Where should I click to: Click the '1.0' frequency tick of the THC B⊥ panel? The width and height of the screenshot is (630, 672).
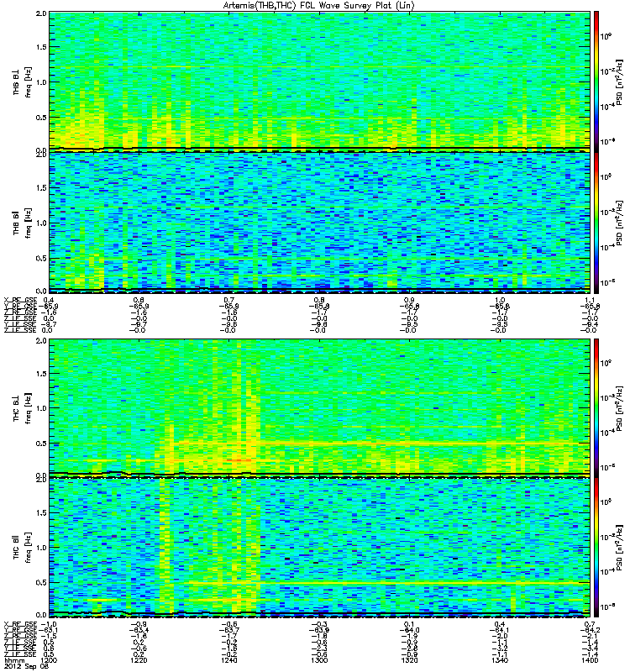click(x=41, y=408)
